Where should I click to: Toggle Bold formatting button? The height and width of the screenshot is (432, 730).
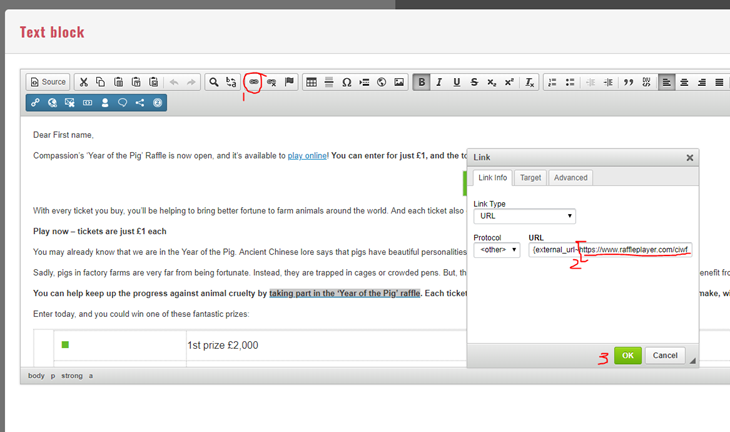tap(421, 82)
